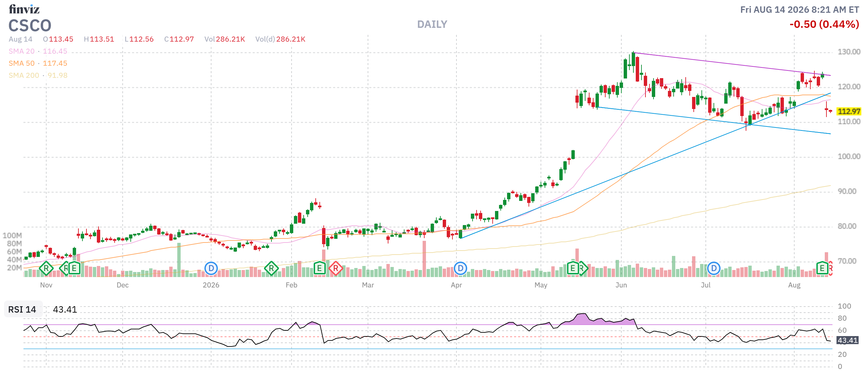Click the Nov label on the time axis
The width and height of the screenshot is (868, 377).
pos(46,285)
